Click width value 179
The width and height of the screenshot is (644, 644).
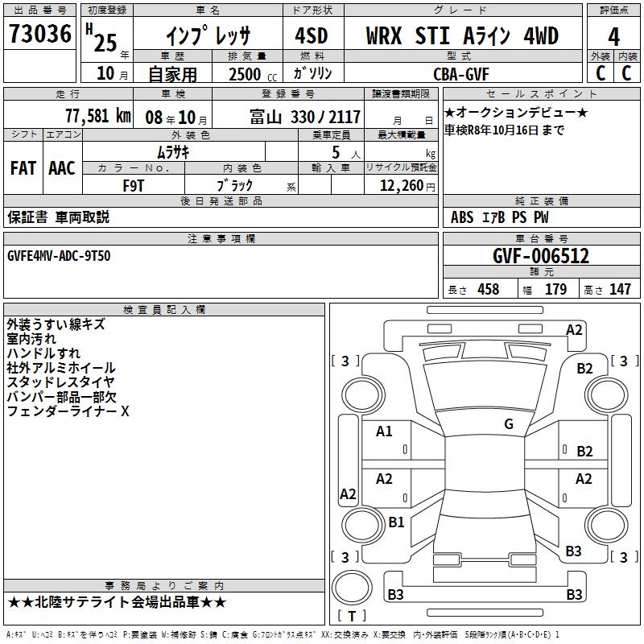555,290
